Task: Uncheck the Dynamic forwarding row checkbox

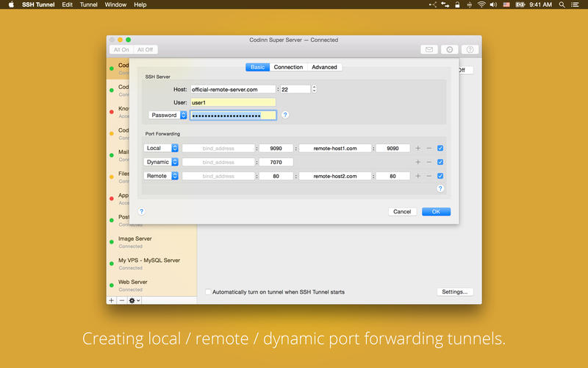Action: 440,162
